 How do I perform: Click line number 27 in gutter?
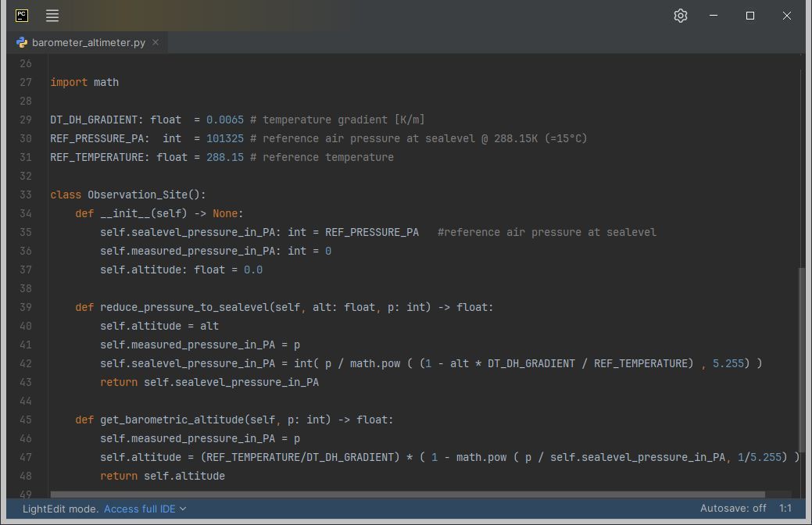coord(26,82)
